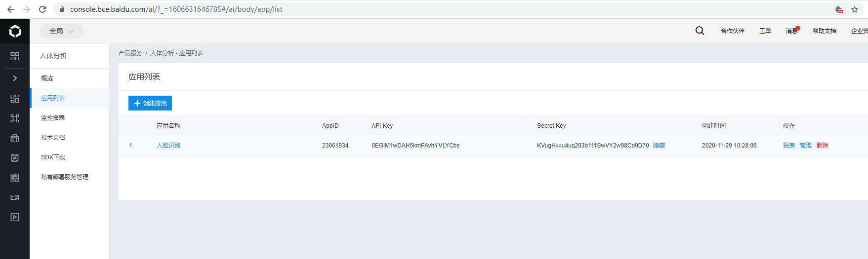Click the 创建应用 button
The height and width of the screenshot is (259, 868).
150,103
